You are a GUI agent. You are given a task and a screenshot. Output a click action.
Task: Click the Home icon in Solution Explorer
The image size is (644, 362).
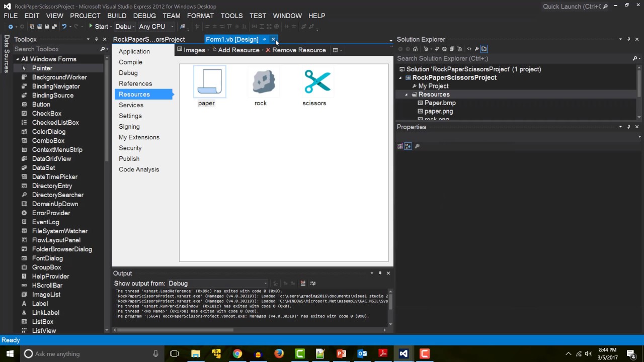point(415,49)
